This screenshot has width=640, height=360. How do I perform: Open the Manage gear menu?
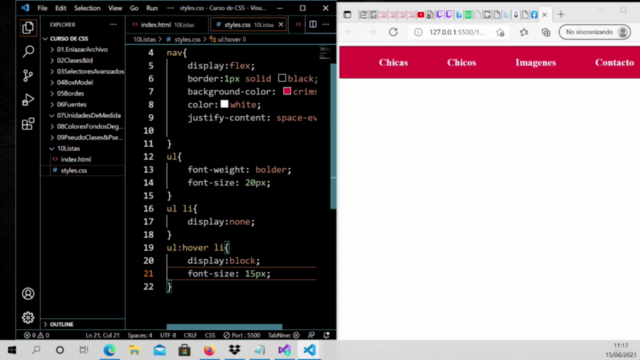(28, 317)
